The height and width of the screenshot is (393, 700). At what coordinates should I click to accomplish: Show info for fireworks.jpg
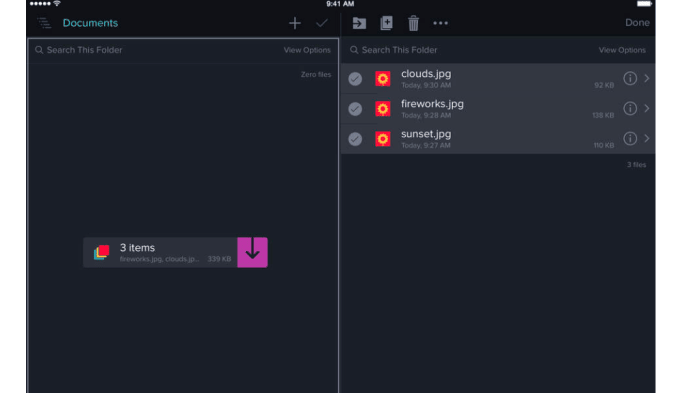click(630, 109)
